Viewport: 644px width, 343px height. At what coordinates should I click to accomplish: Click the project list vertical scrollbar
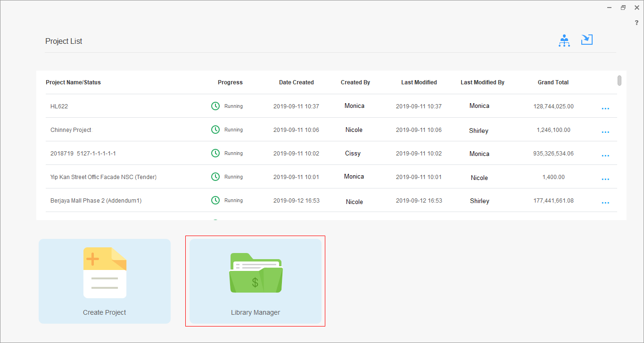619,81
